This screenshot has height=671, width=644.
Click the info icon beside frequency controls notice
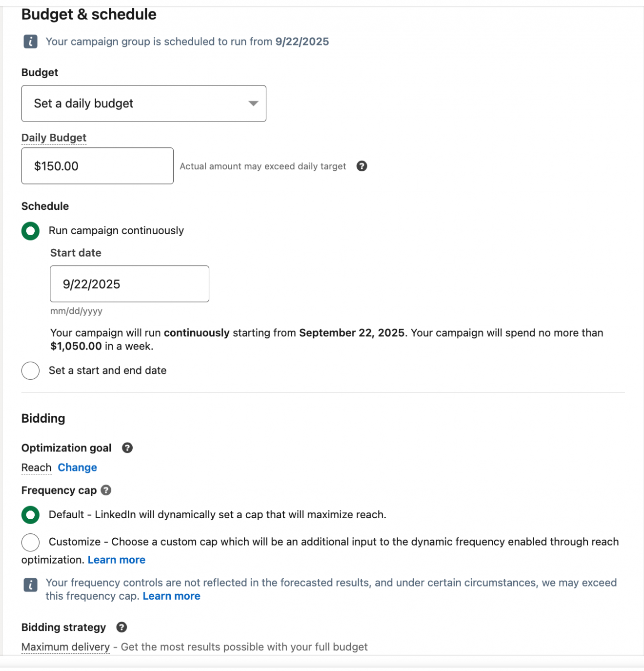click(31, 584)
